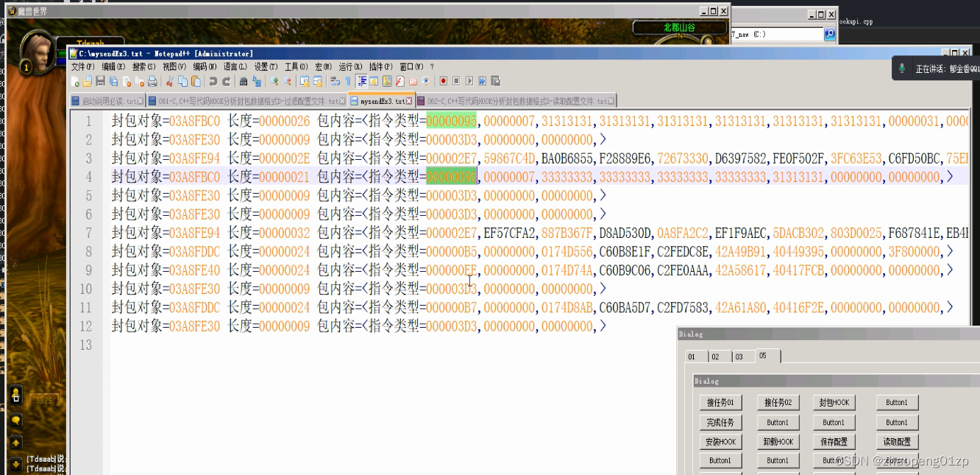This screenshot has width=980, height=475.
Task: Close the mysendEx3.txt tab with its X
Action: 410,101
